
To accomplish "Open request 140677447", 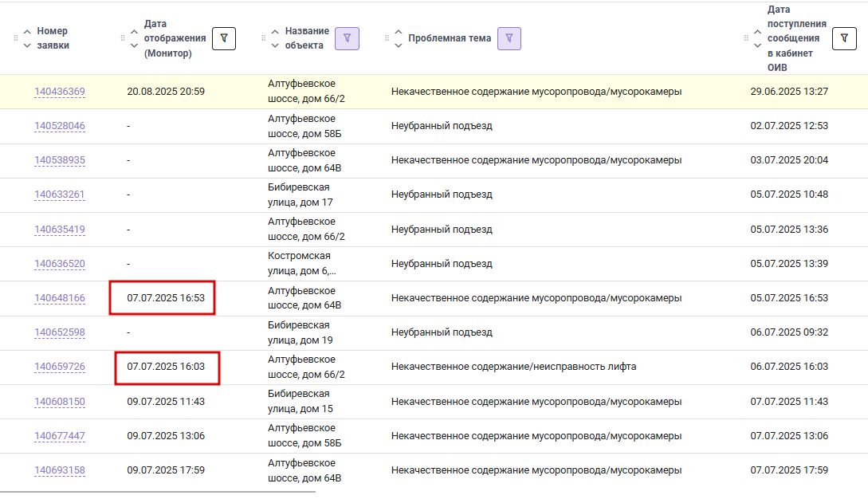I will 60,436.
